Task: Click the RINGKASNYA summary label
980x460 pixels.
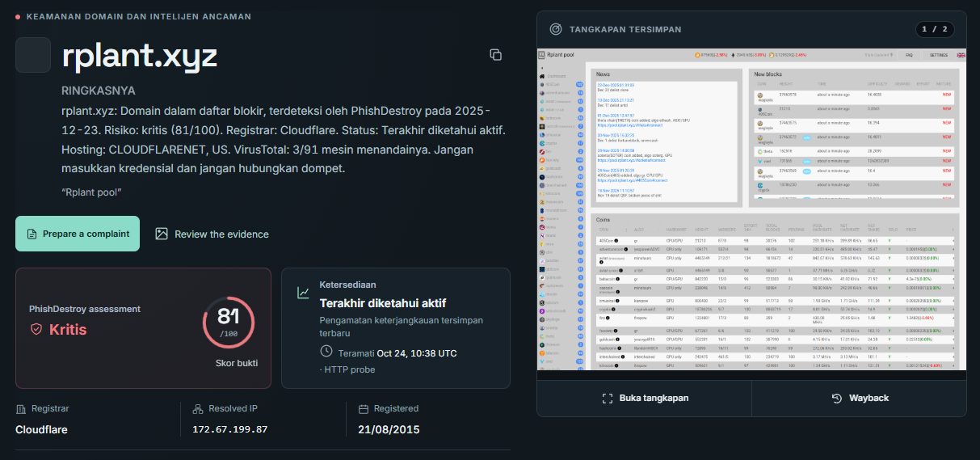Action: tap(99, 91)
